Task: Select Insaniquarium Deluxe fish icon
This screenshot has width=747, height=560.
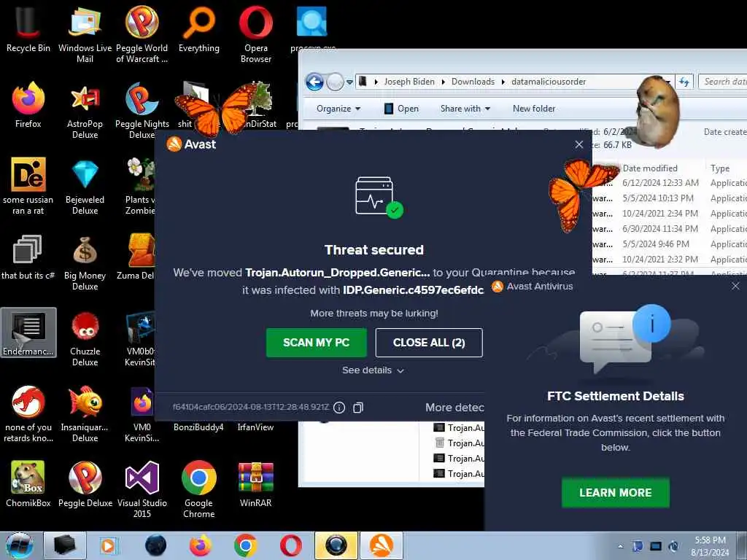Action: click(x=85, y=413)
